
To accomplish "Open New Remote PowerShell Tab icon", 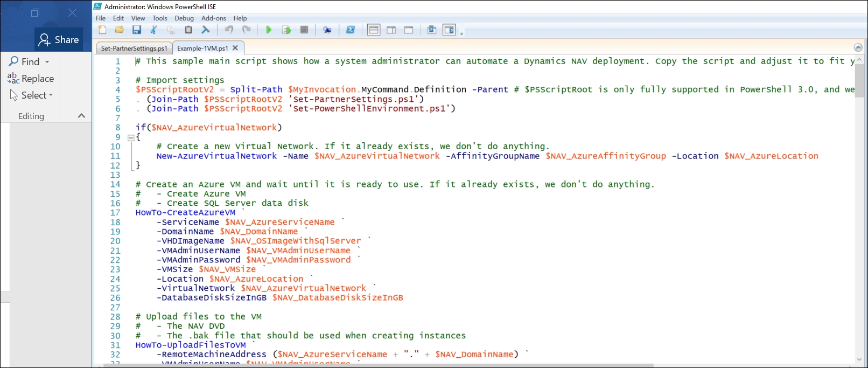I will pos(327,30).
